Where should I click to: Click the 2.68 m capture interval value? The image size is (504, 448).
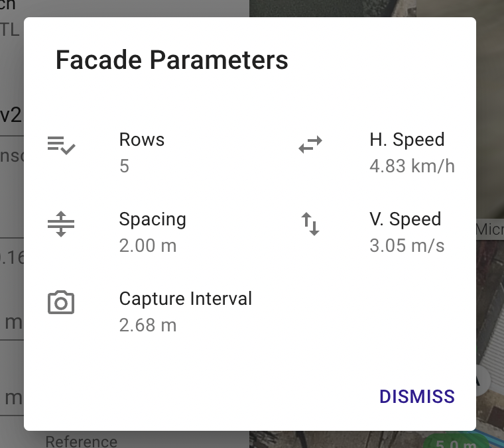[x=148, y=325]
